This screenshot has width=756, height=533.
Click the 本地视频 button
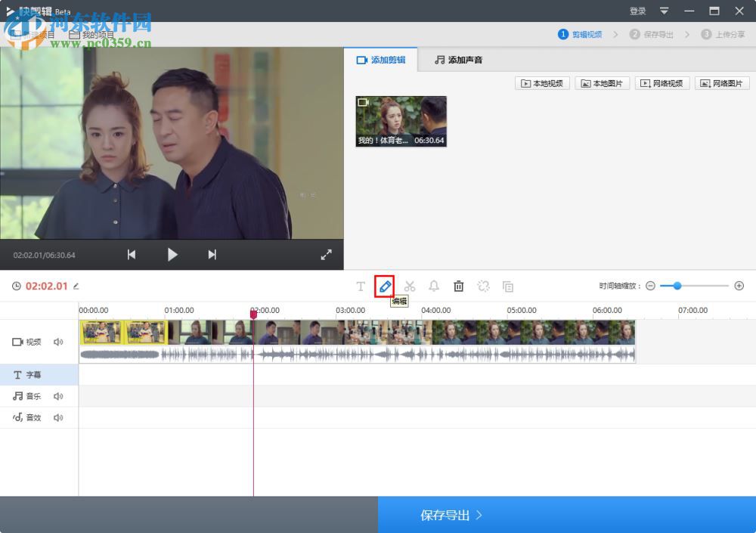(542, 83)
